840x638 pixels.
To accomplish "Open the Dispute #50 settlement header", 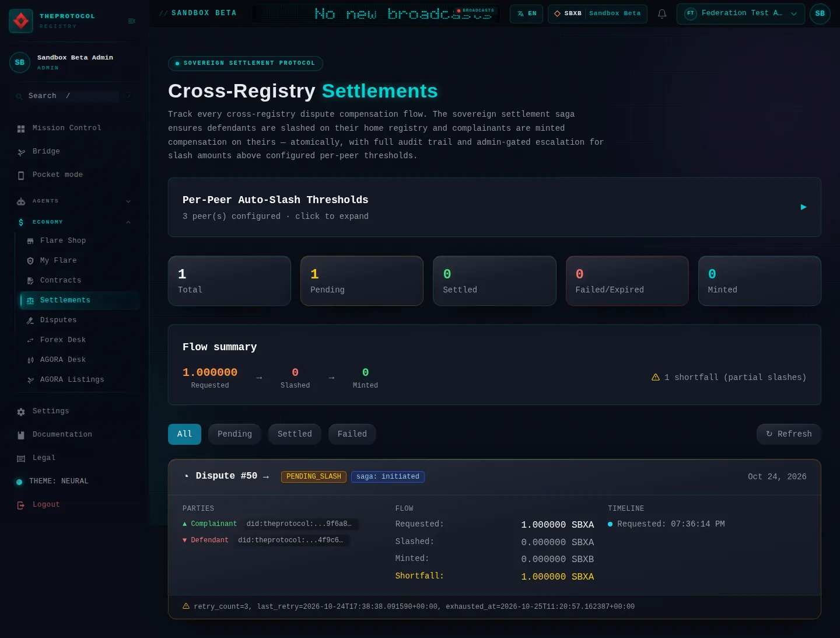I will pos(495,477).
